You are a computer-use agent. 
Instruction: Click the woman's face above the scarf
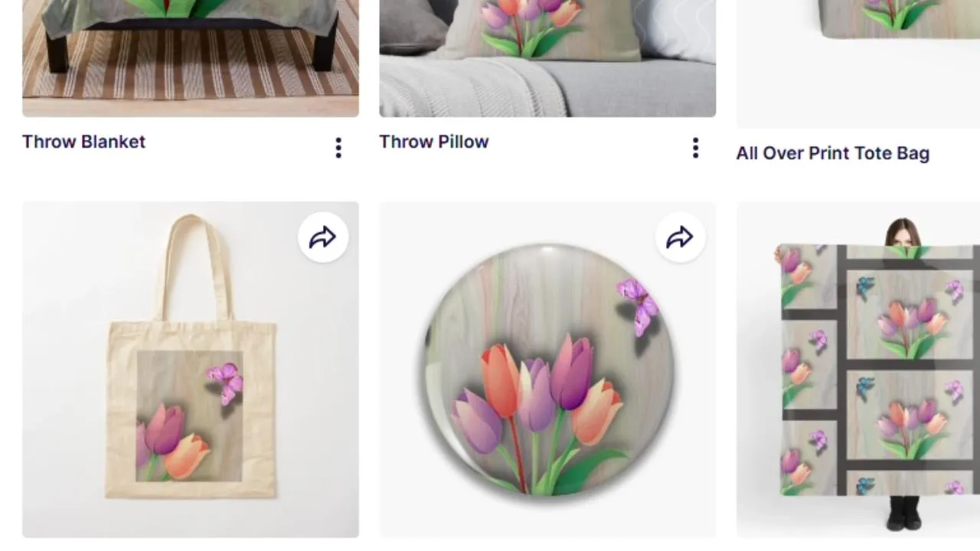(x=903, y=234)
